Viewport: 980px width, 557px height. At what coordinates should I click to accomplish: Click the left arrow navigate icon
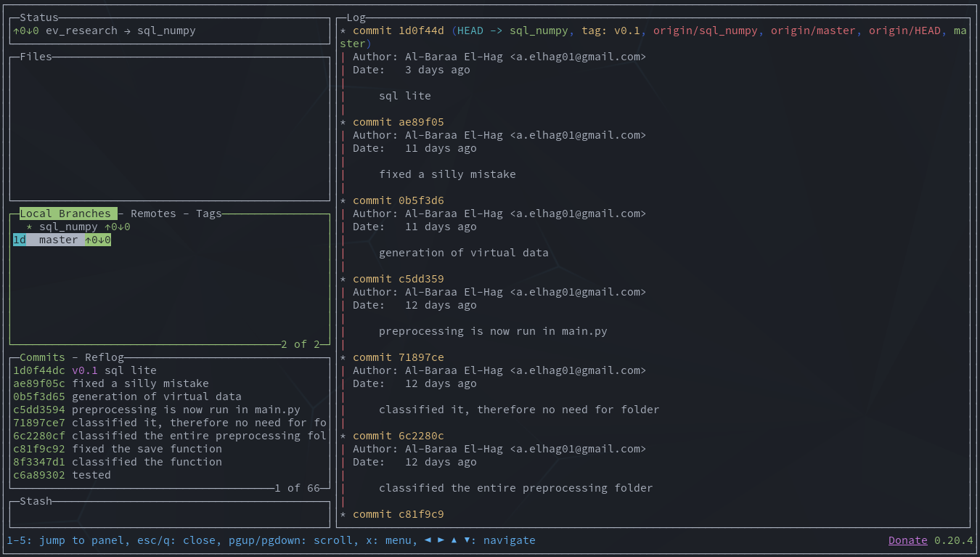(428, 540)
